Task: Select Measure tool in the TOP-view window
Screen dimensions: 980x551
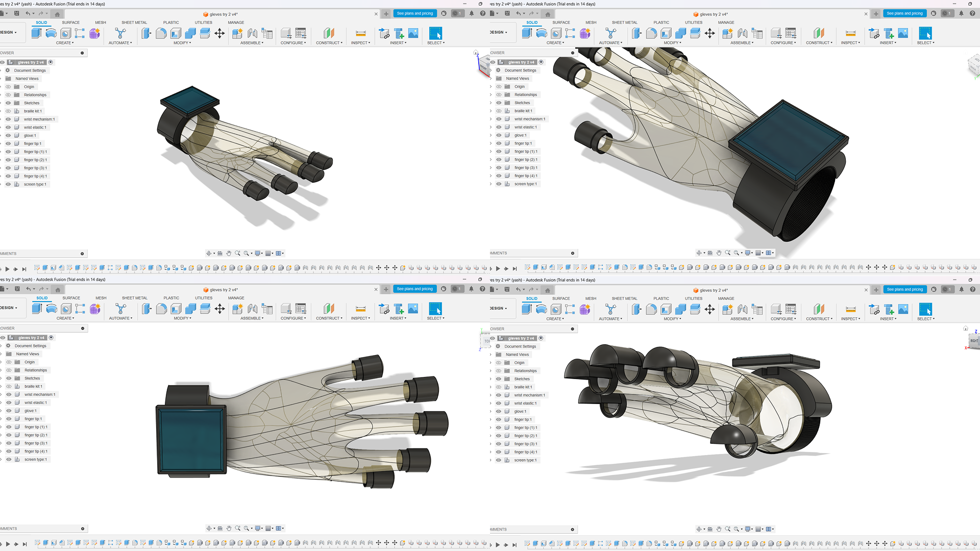Action: click(x=360, y=309)
